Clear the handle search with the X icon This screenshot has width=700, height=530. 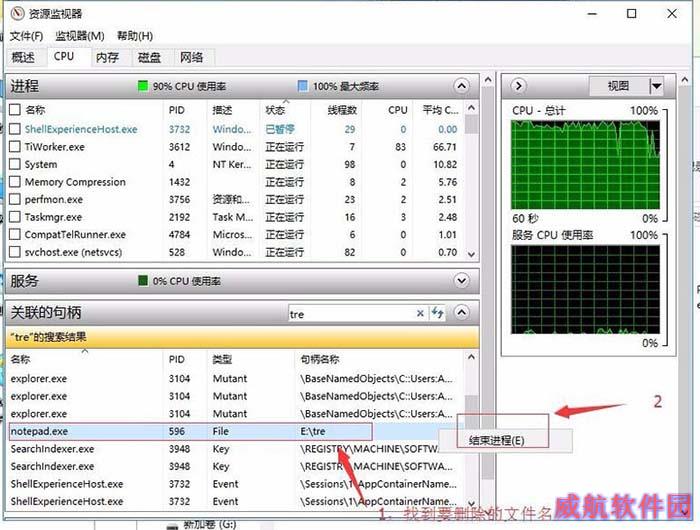pyautogui.click(x=420, y=313)
